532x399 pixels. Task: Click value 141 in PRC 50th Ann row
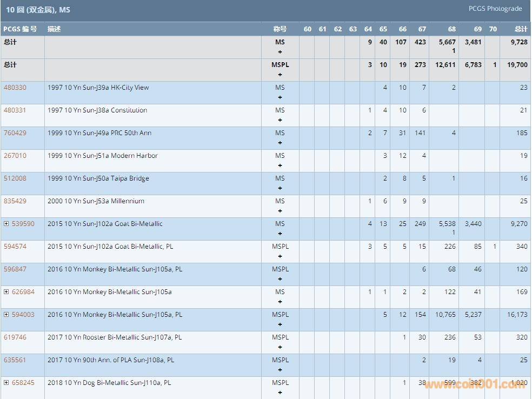pyautogui.click(x=420, y=133)
